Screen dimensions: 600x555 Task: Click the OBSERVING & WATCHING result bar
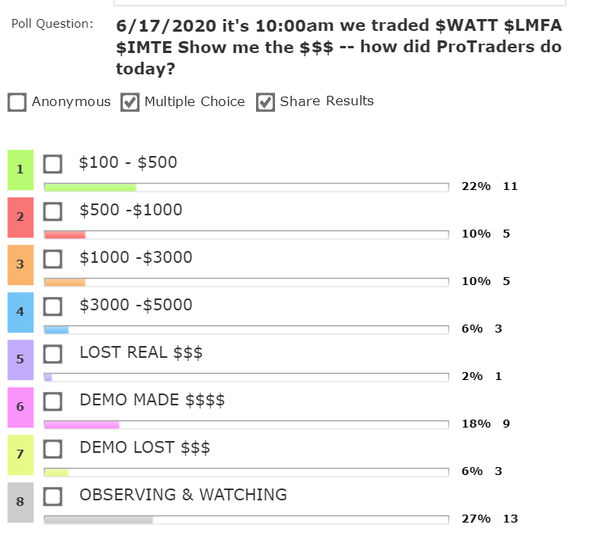(x=246, y=519)
